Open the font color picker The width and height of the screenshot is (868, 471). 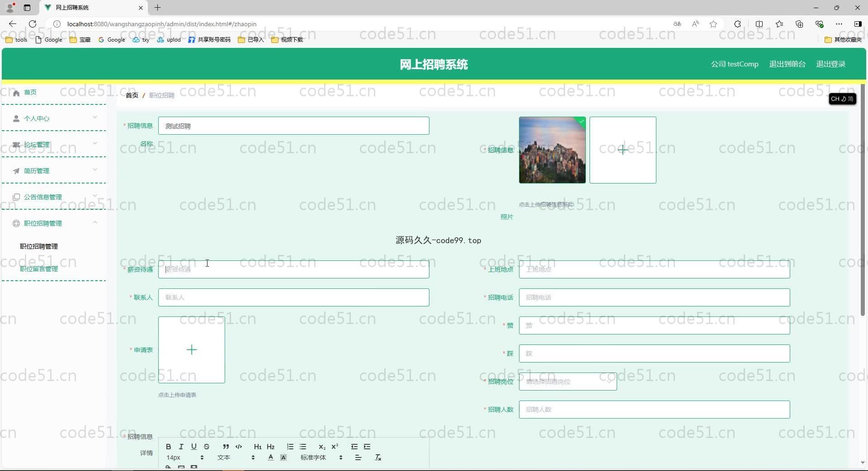point(270,457)
